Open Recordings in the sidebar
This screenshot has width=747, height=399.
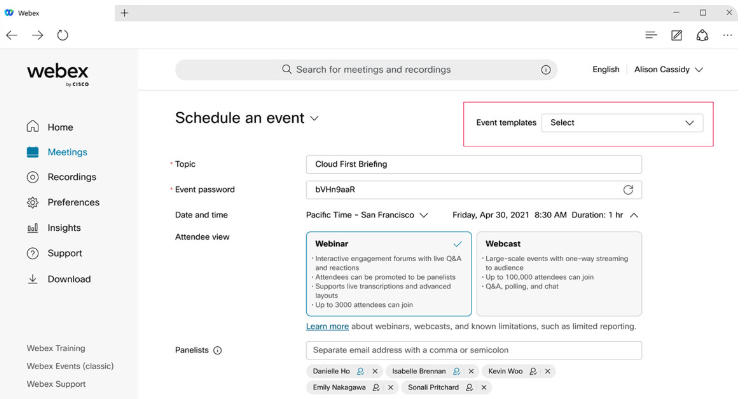click(x=61, y=177)
